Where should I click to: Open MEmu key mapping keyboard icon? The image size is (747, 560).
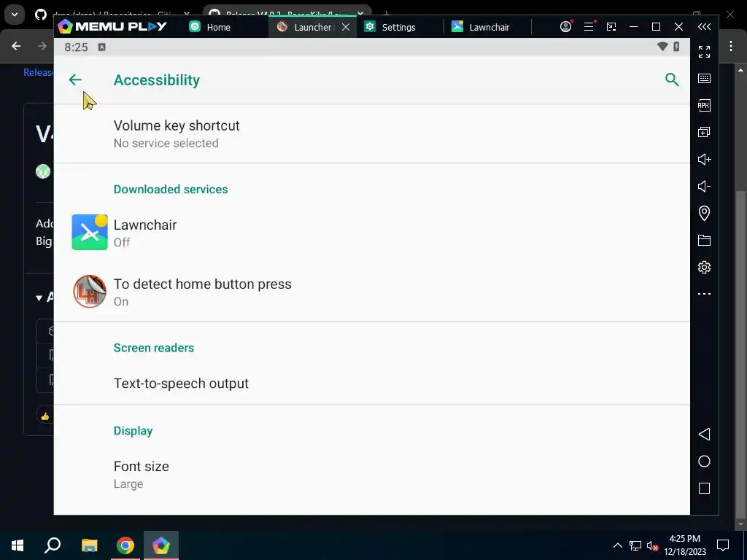tap(704, 79)
